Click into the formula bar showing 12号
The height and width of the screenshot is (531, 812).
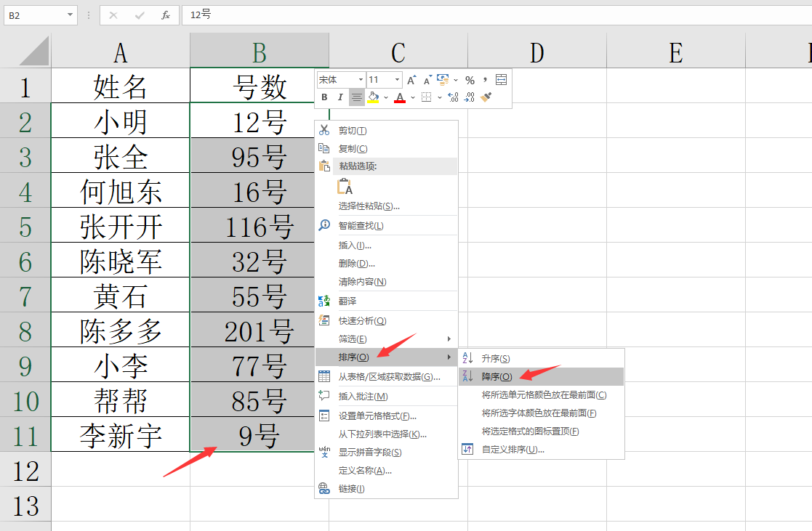tap(497, 15)
